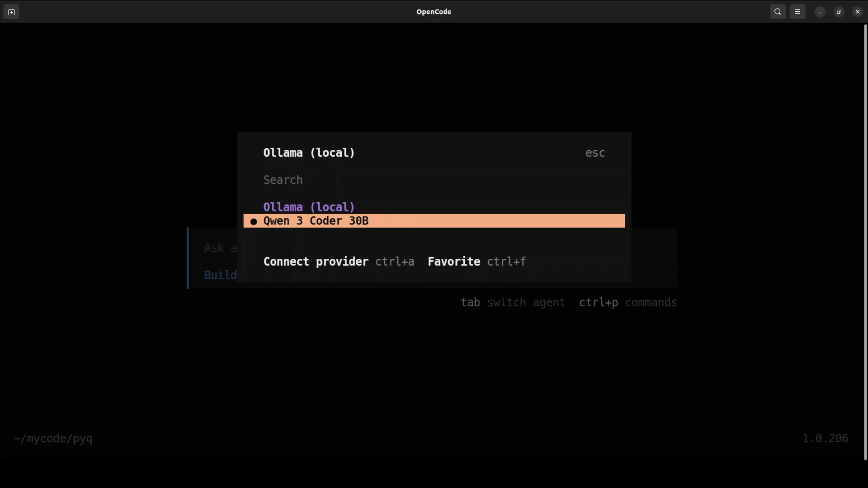Click the tab switch agent hint

[513, 302]
